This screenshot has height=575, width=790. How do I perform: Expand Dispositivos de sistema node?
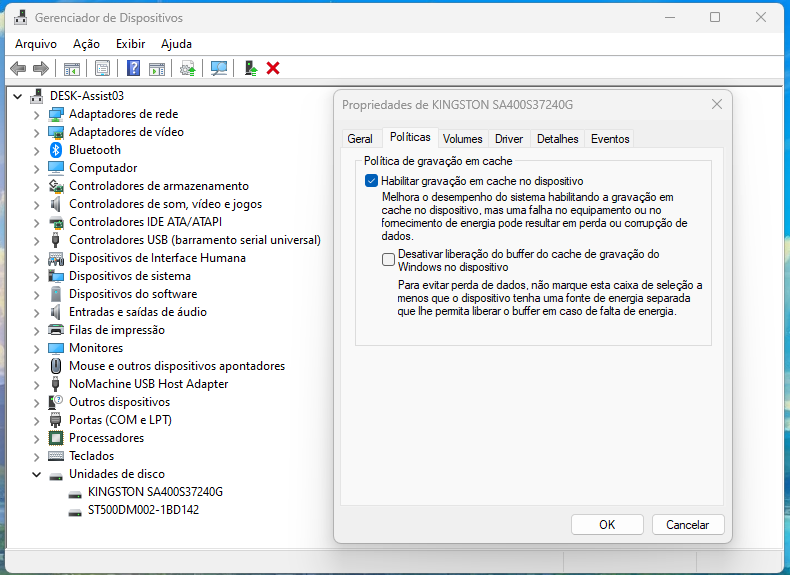(x=36, y=277)
